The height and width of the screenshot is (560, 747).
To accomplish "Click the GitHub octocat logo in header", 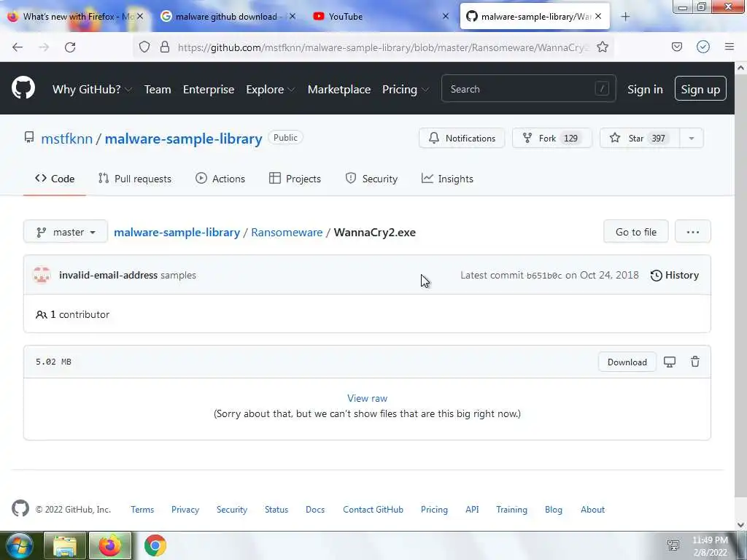I will (23, 88).
